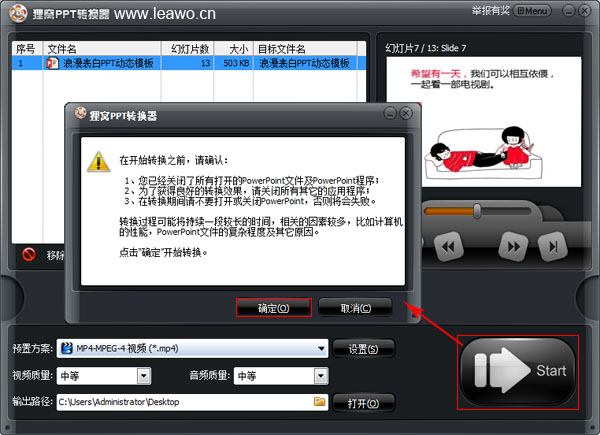
Task: Click the rewind playback button
Action: 448,247
